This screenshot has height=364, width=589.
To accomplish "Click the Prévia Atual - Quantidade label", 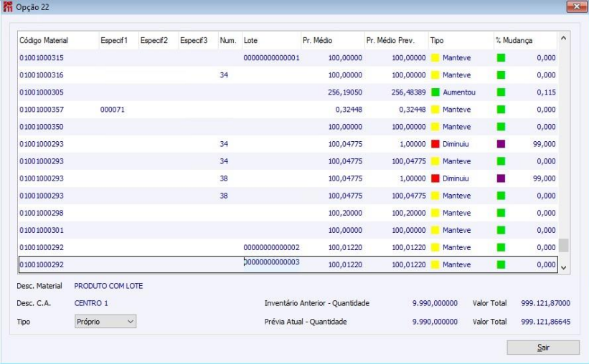I will click(x=306, y=322).
